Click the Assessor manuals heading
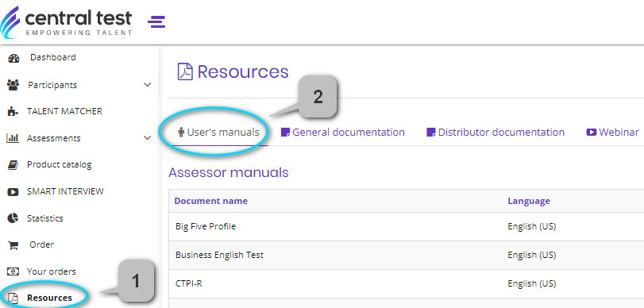Image resolution: width=644 pixels, height=308 pixels. point(229,172)
